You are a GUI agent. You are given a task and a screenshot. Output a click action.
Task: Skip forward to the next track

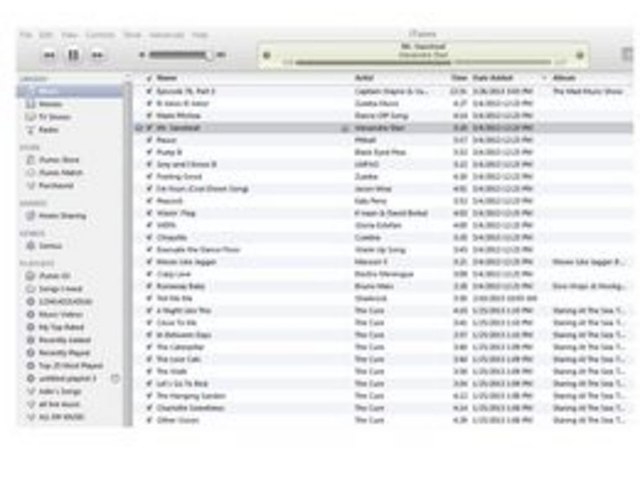point(97,55)
